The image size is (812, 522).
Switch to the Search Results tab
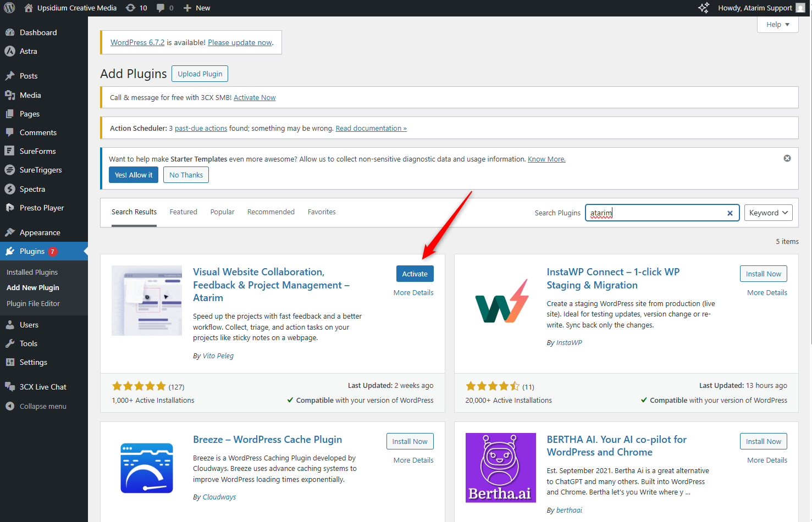[134, 212]
